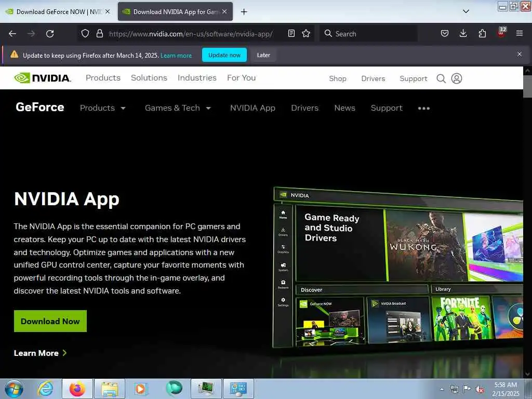The image size is (532, 399).
Task: Open Drivers in the GeForce nav
Action: coord(304,108)
